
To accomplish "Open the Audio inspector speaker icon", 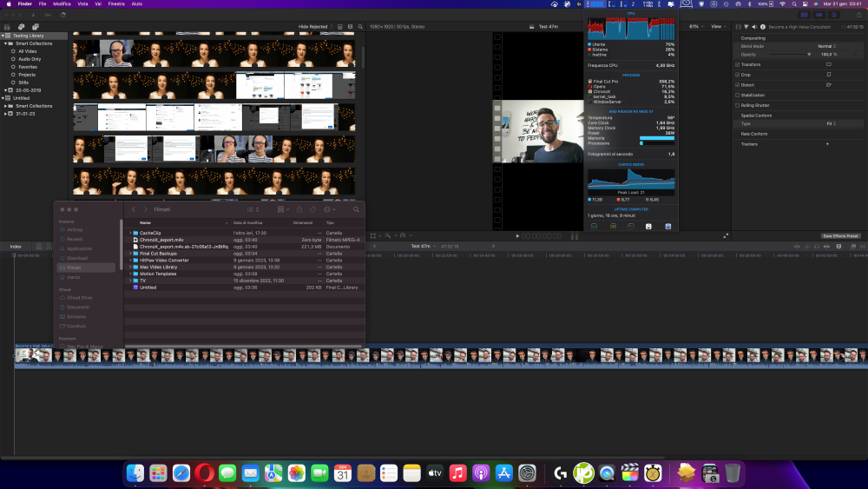I will (x=754, y=27).
